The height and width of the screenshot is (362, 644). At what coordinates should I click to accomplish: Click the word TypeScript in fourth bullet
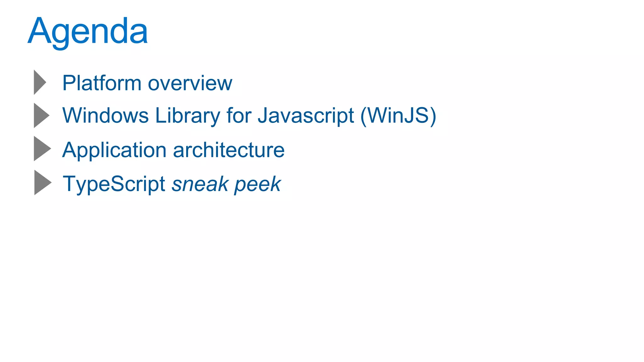tap(114, 184)
